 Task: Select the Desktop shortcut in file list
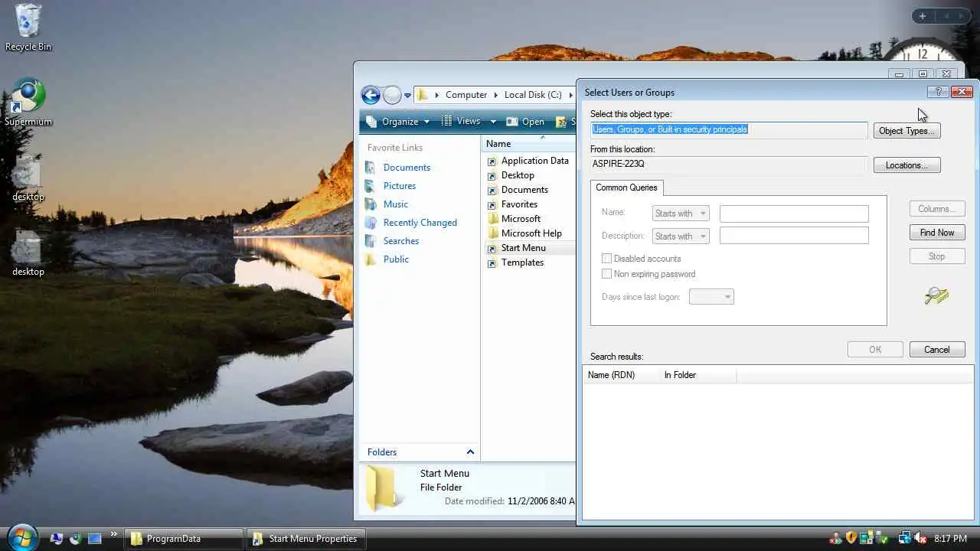click(518, 175)
